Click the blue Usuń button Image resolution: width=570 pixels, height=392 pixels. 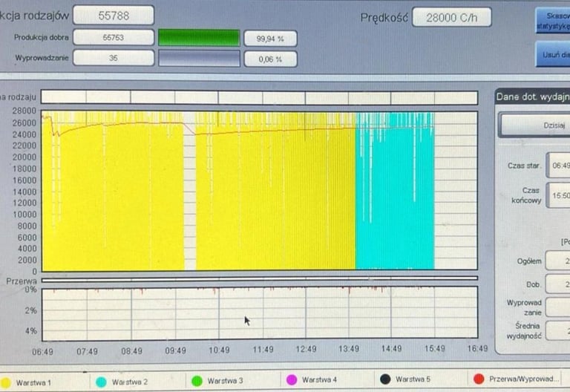click(x=553, y=54)
